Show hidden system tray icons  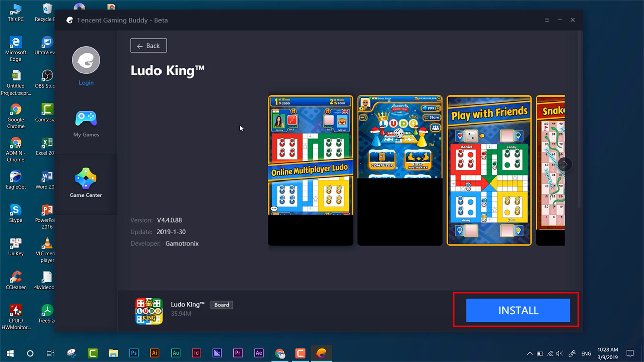530,353
